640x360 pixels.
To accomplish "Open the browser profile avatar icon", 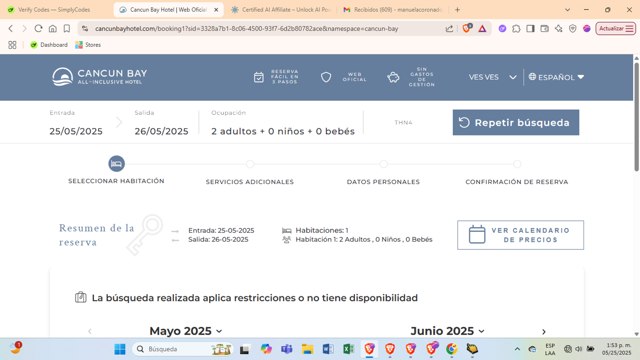I will coord(587,29).
